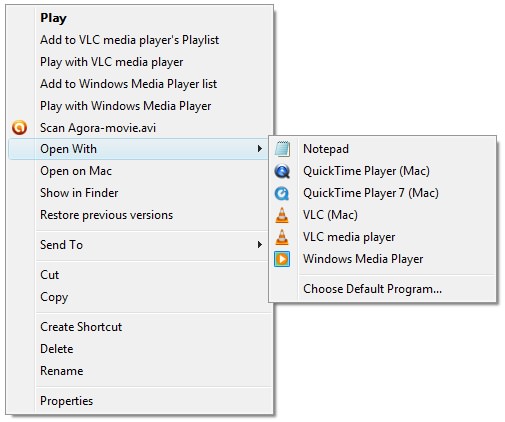Select Play with Windows Media Player

click(126, 106)
